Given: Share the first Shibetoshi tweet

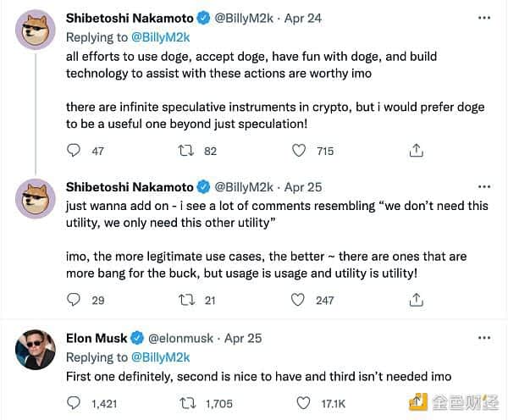Looking at the screenshot, I should click(x=416, y=151).
